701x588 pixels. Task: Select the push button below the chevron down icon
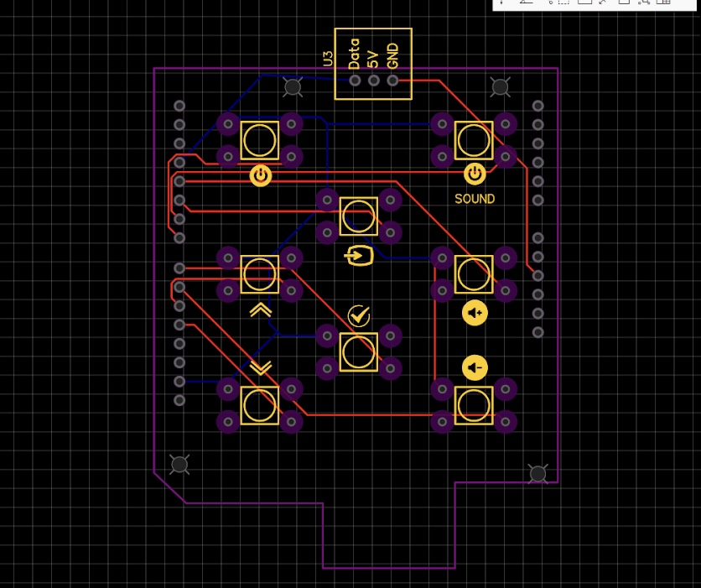tap(260, 406)
